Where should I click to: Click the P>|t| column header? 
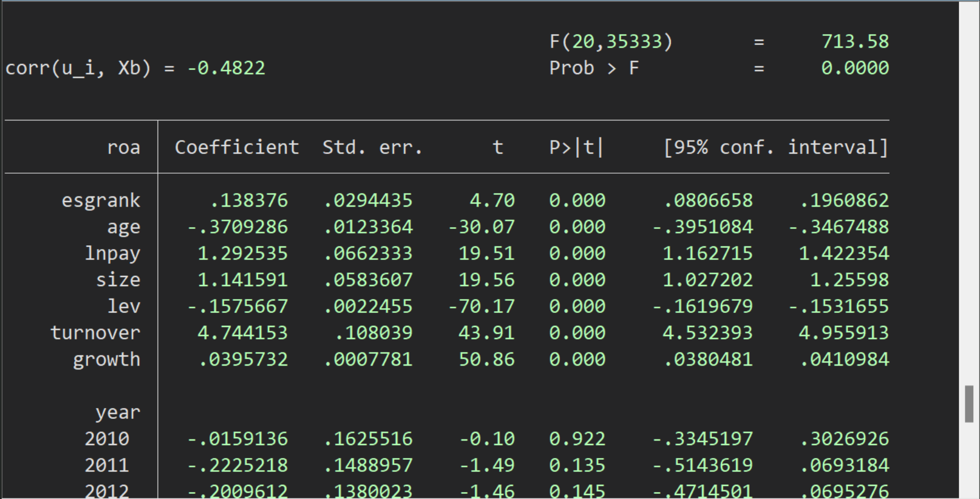pos(576,147)
